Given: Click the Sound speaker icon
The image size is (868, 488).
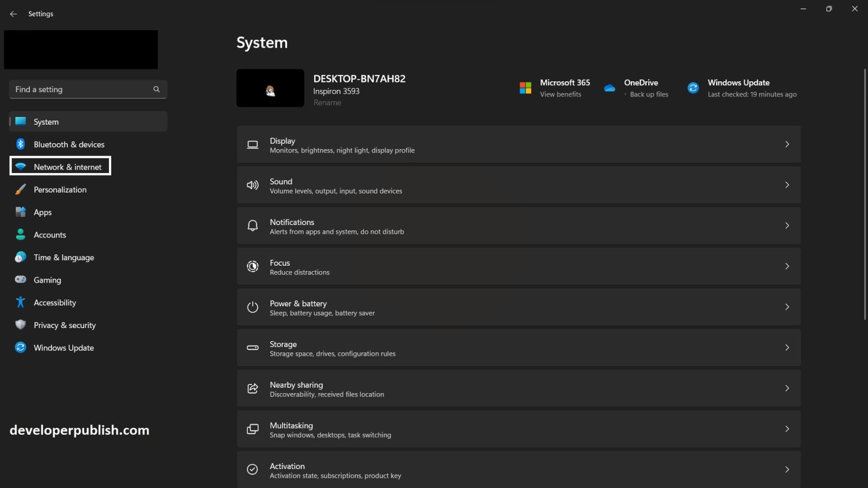Looking at the screenshot, I should (253, 185).
